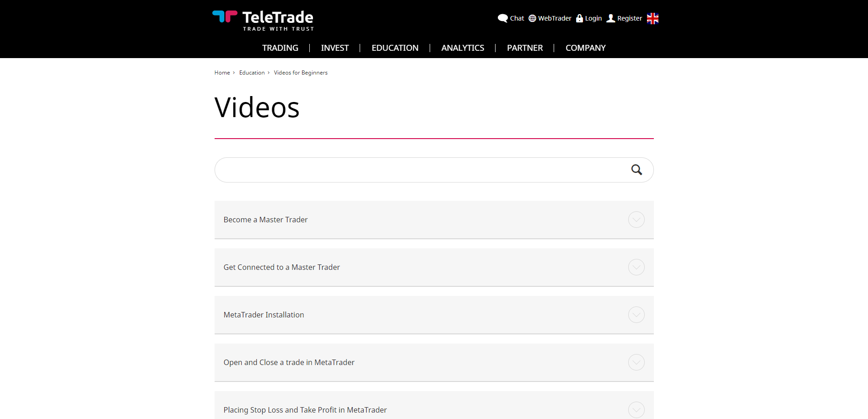This screenshot has height=419, width=868.
Task: Click the TeleTrade logo
Action: (x=263, y=20)
